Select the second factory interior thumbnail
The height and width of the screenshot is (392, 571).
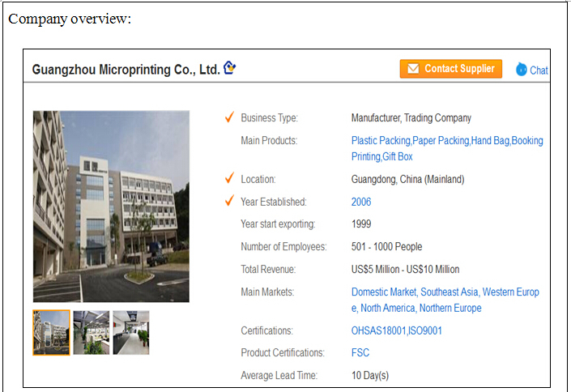tap(91, 332)
